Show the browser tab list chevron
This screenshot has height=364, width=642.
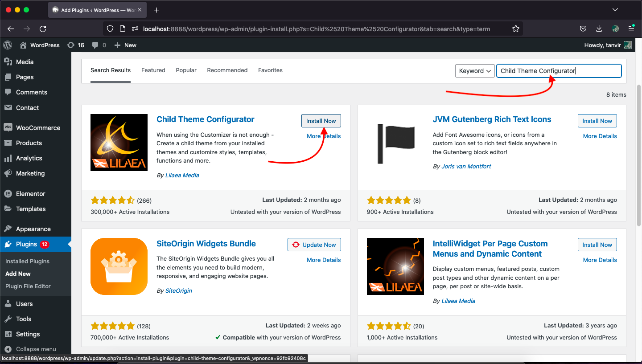pyautogui.click(x=615, y=10)
